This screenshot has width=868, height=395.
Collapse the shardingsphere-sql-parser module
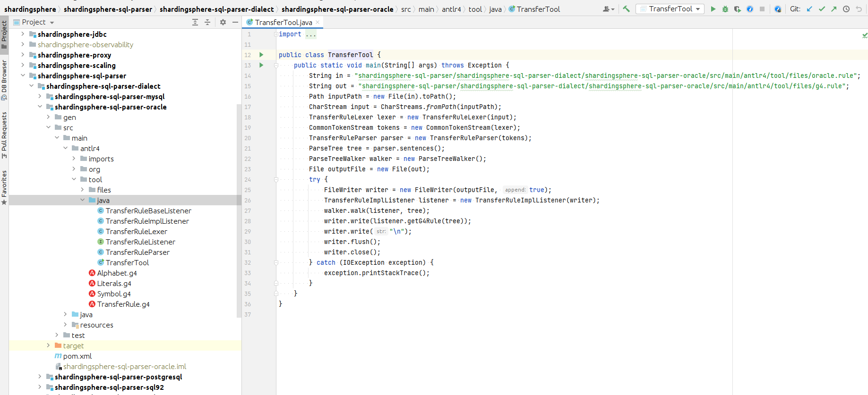[x=23, y=76]
